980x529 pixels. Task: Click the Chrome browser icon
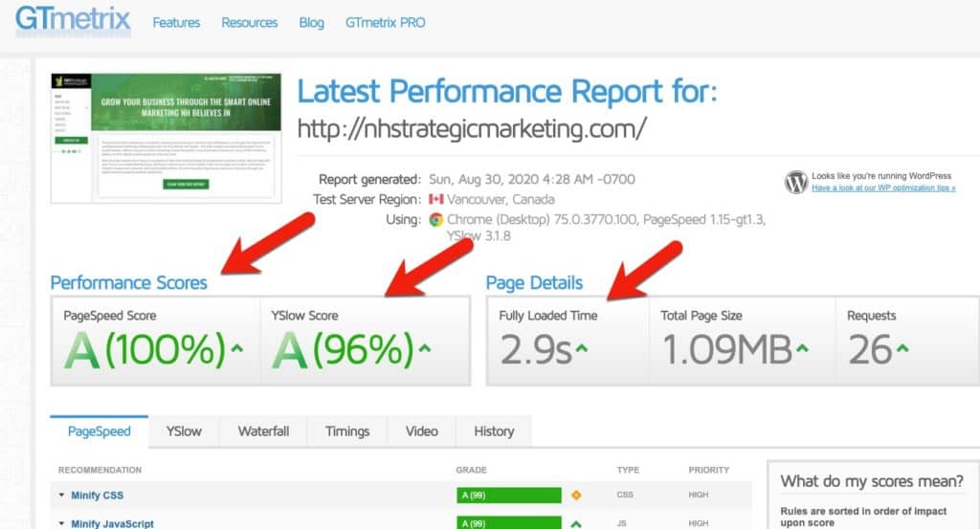click(x=436, y=219)
